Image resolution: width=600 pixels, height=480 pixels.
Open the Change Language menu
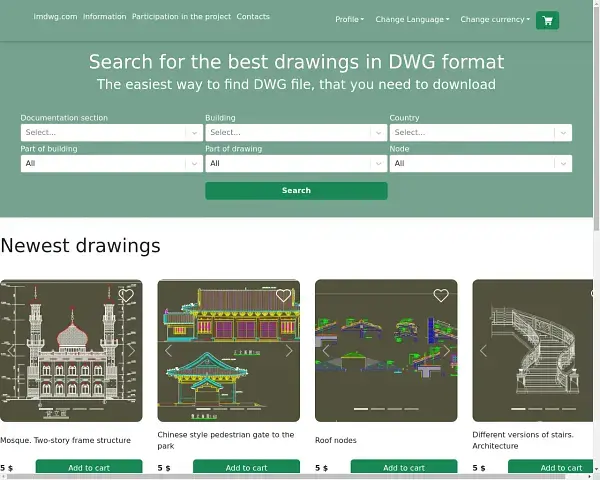tap(412, 20)
